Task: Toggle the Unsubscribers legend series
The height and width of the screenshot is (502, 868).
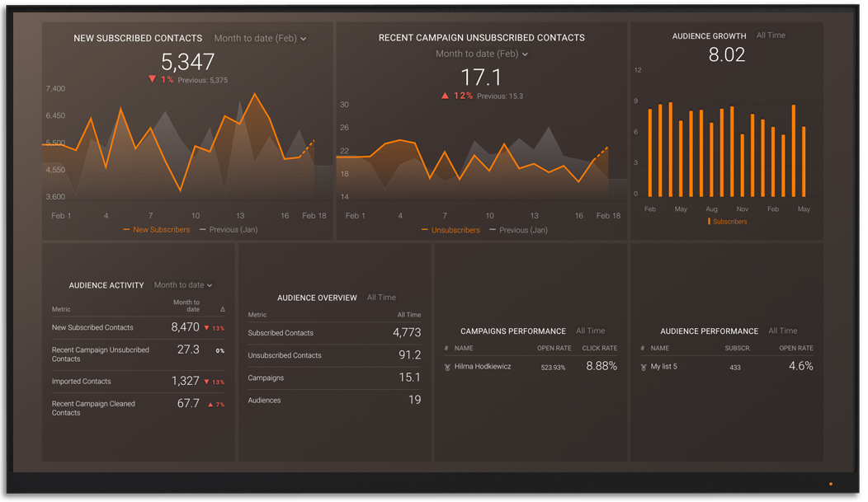Action: (x=451, y=230)
